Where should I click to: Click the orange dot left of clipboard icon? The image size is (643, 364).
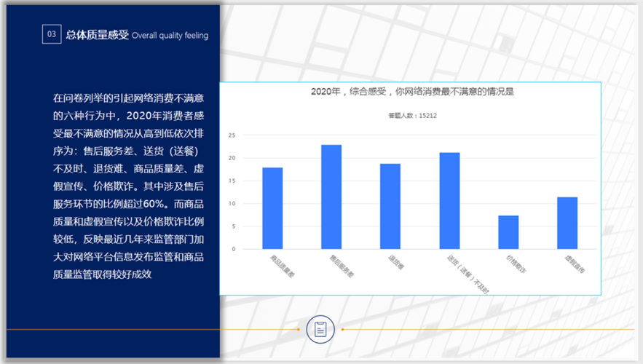[x=299, y=329]
